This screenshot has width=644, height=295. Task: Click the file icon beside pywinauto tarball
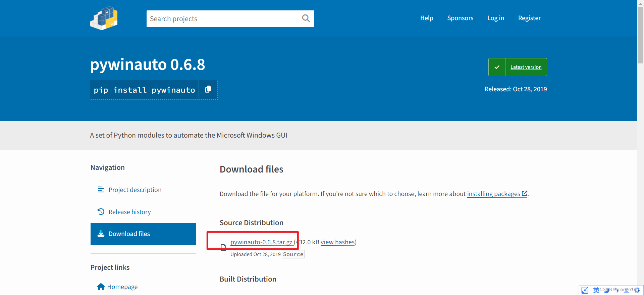point(223,247)
